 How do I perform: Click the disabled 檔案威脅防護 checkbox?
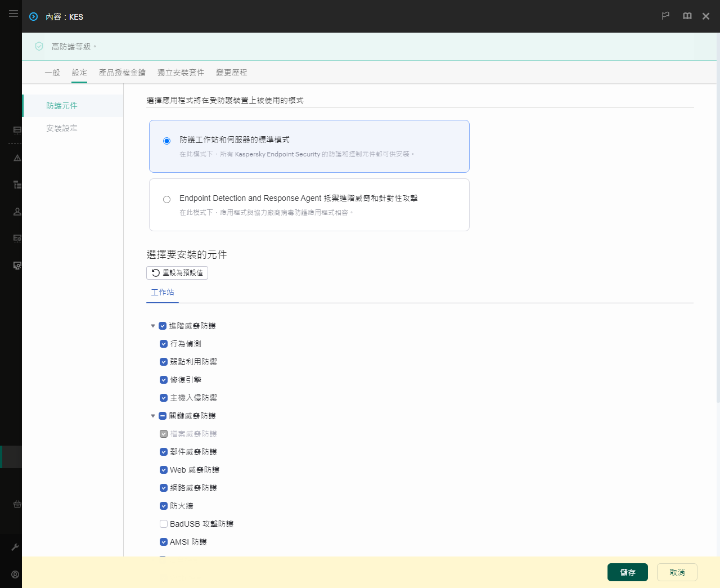click(x=164, y=434)
